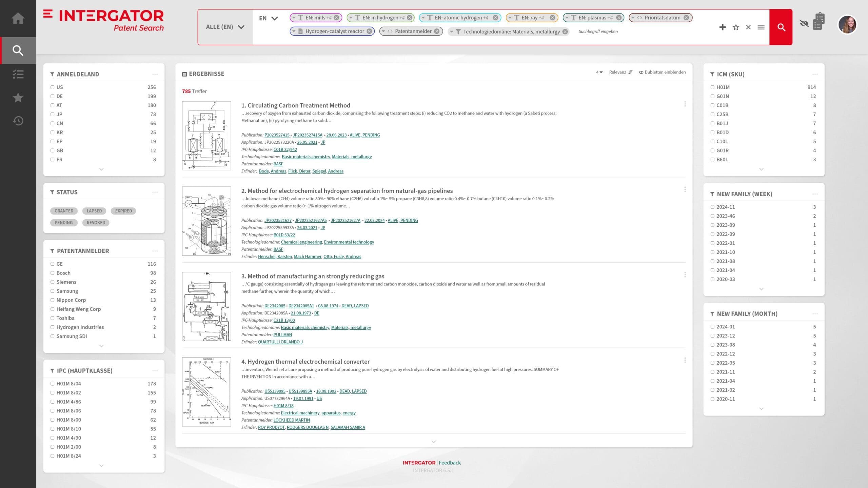Open results per page dropdown 4

(599, 72)
